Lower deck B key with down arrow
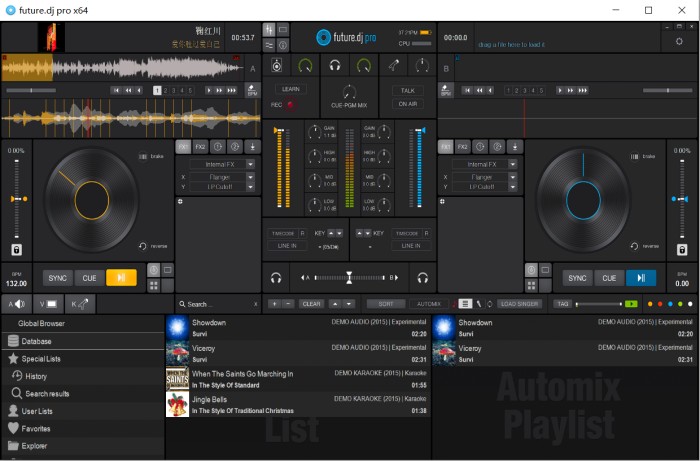Image resolution: width=700 pixels, height=461 pixels. (x=367, y=233)
